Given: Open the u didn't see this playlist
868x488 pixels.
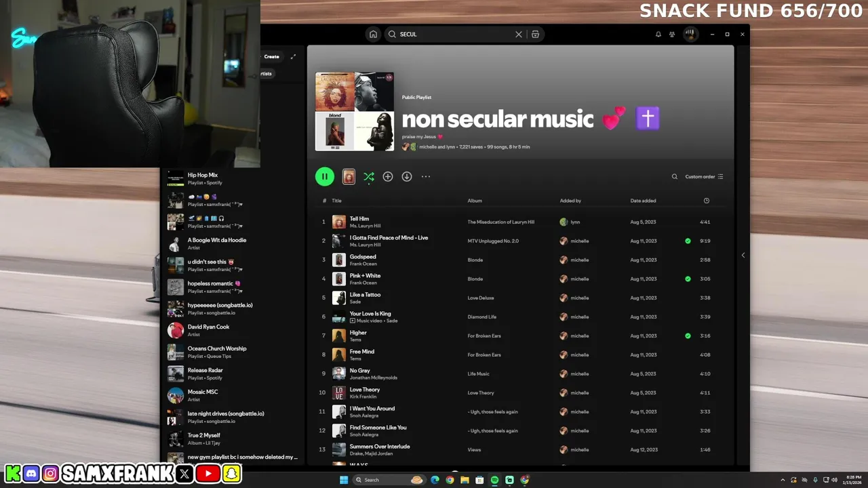Looking at the screenshot, I should pos(233,265).
